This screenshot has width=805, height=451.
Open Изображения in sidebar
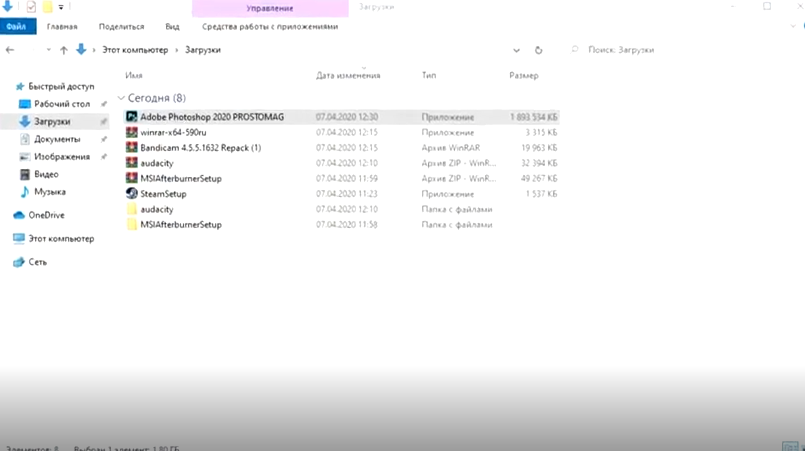62,157
